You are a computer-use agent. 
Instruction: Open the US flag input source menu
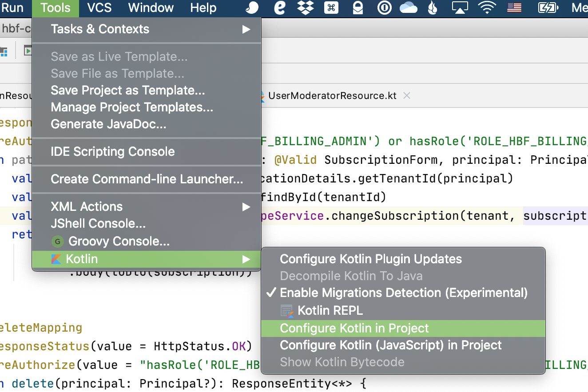pyautogui.click(x=515, y=8)
